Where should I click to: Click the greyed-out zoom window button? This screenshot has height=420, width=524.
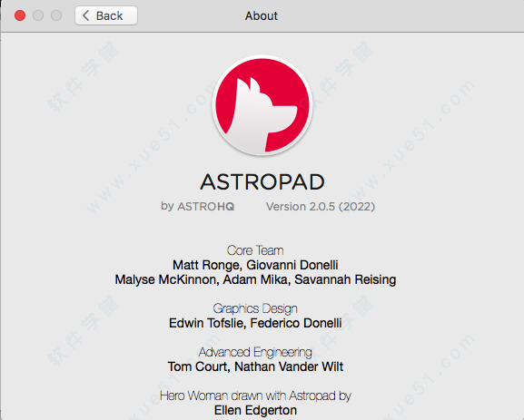(56, 15)
